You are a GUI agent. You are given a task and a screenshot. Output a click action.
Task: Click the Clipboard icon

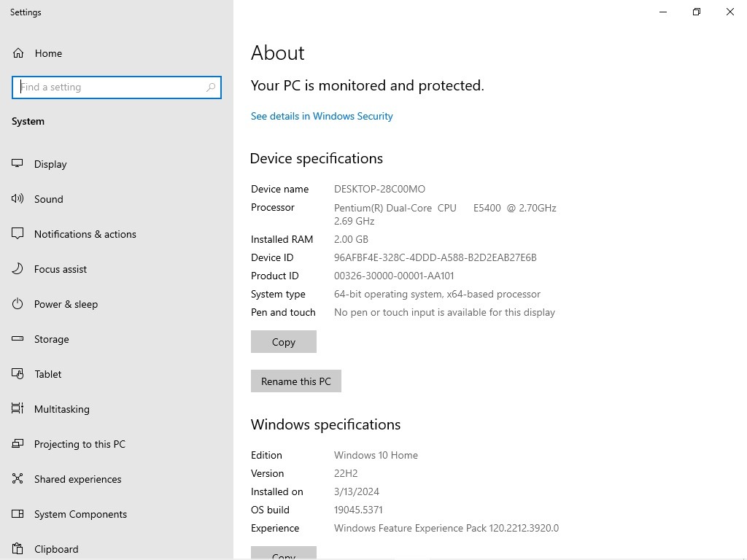(18, 548)
